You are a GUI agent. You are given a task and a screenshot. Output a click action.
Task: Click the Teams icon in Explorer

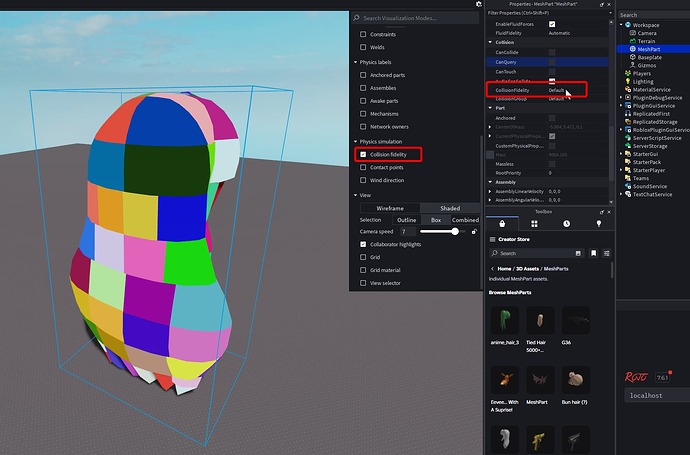(x=628, y=178)
